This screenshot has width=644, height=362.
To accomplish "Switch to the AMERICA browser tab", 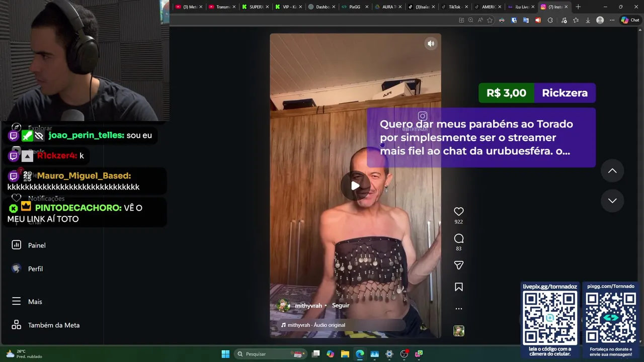I will click(x=487, y=7).
